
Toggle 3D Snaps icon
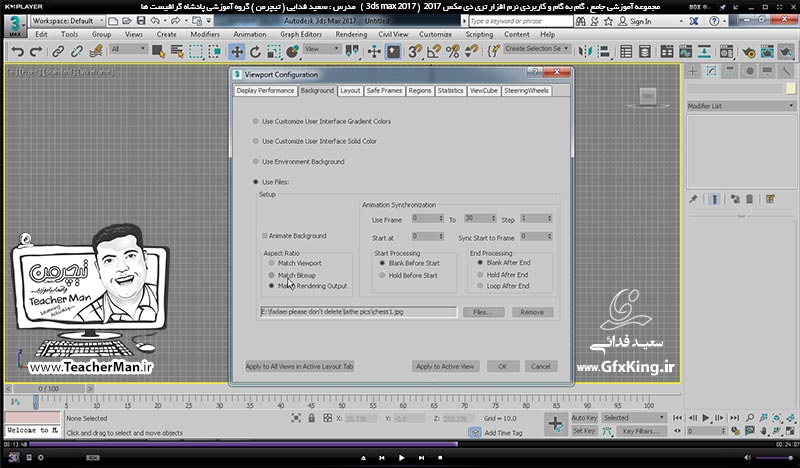point(415,52)
